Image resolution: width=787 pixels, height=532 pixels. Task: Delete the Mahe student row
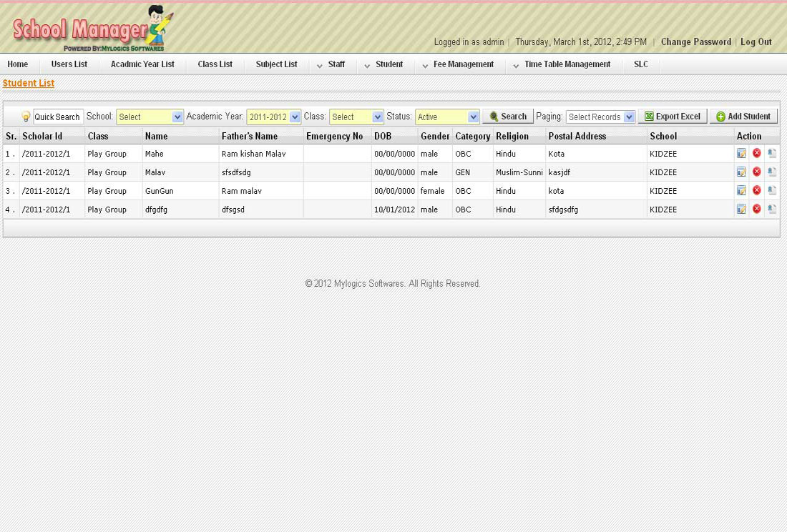pyautogui.click(x=757, y=154)
